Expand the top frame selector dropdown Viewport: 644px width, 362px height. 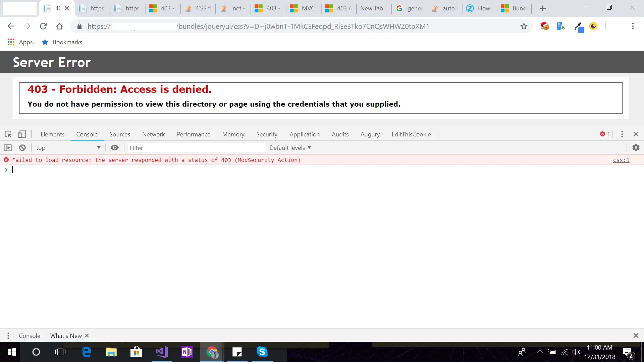pos(98,147)
